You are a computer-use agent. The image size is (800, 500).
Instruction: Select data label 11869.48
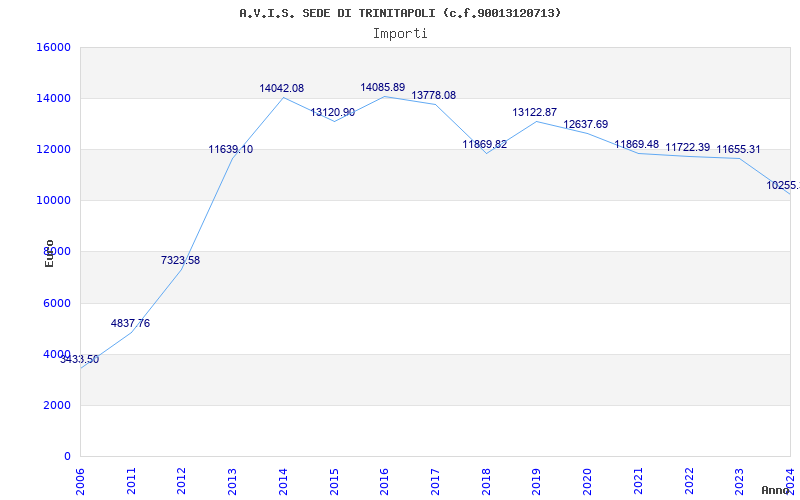tap(637, 145)
